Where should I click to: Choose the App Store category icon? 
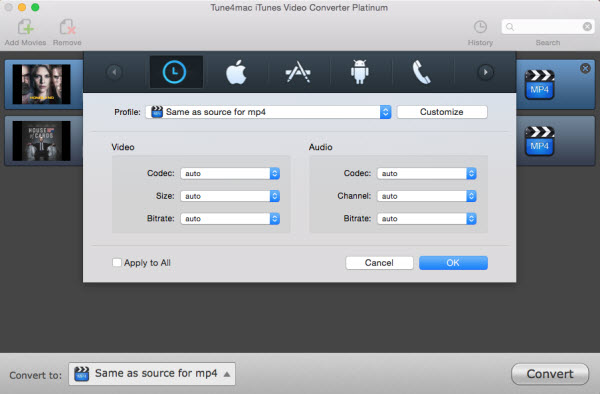[x=298, y=72]
